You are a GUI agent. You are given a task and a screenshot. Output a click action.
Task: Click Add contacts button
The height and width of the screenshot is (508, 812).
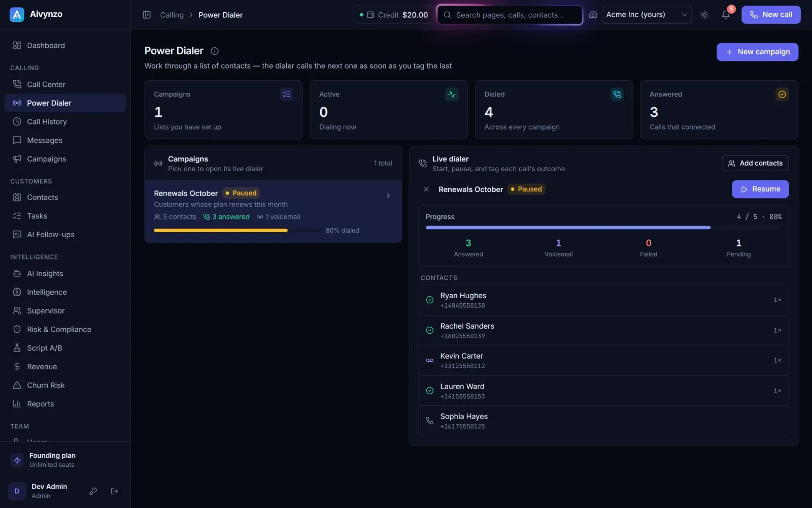click(x=755, y=163)
